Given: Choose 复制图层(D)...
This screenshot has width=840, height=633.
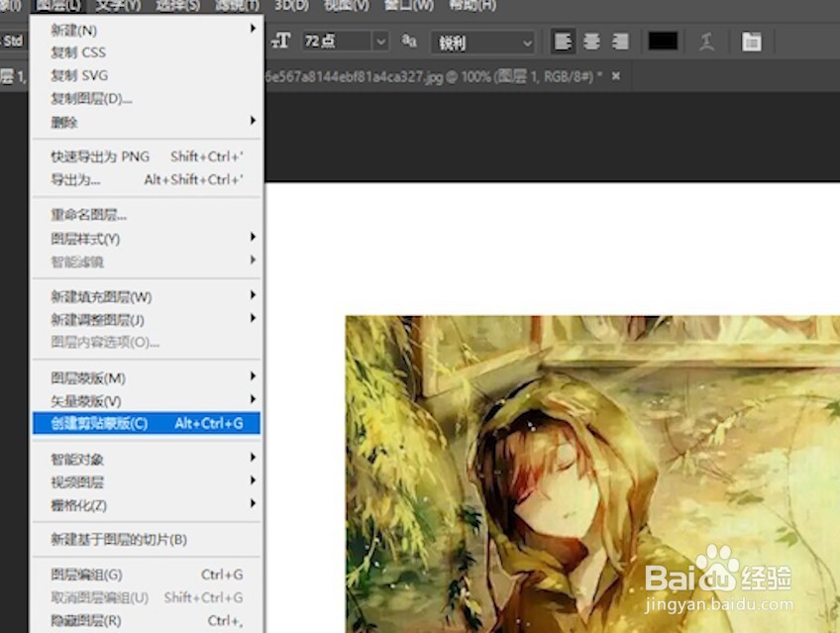Looking at the screenshot, I should (x=147, y=98).
